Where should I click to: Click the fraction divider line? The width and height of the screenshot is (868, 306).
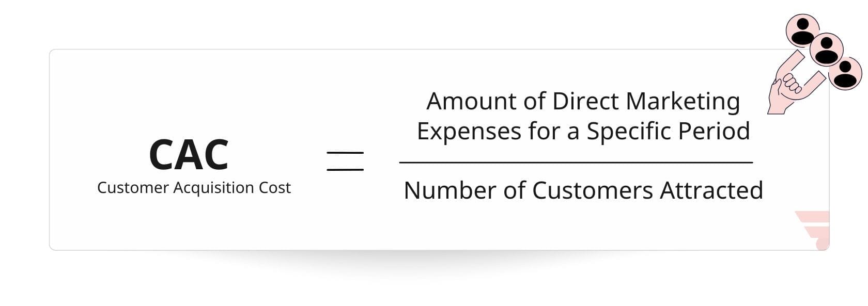tap(576, 163)
